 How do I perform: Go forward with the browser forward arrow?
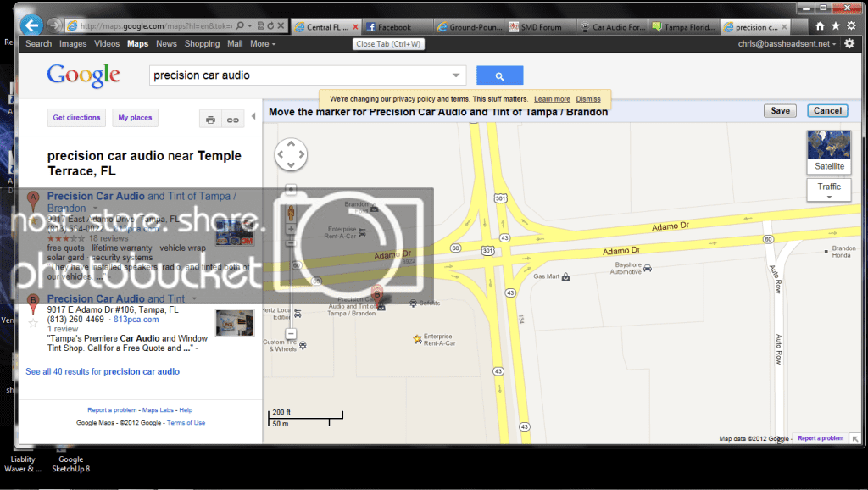click(x=53, y=25)
